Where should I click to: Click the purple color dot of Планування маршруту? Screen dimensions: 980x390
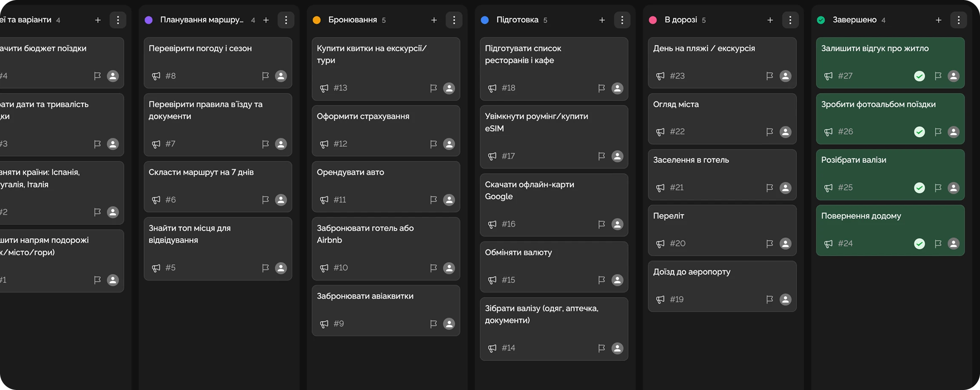point(148,20)
